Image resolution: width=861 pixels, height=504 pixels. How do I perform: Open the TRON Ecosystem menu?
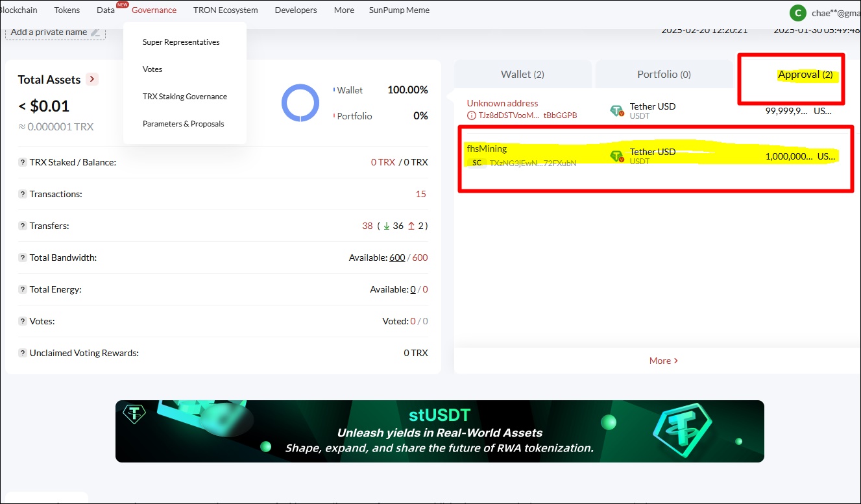click(225, 10)
